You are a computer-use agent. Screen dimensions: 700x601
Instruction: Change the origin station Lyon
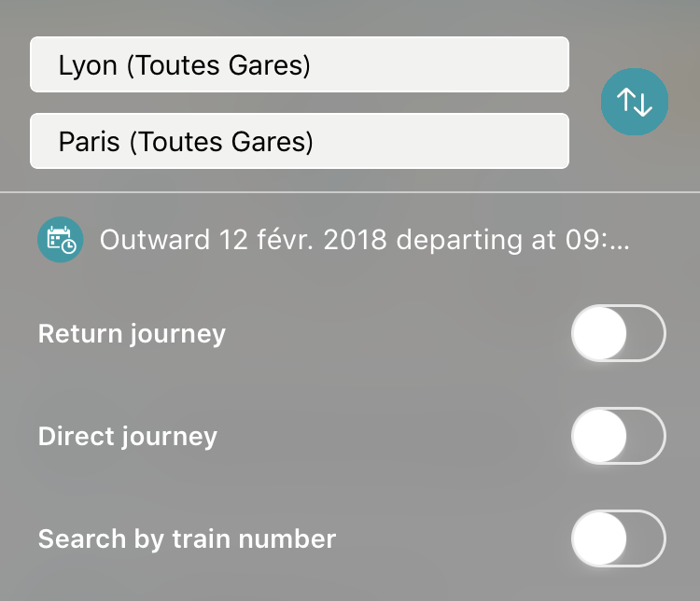300,64
